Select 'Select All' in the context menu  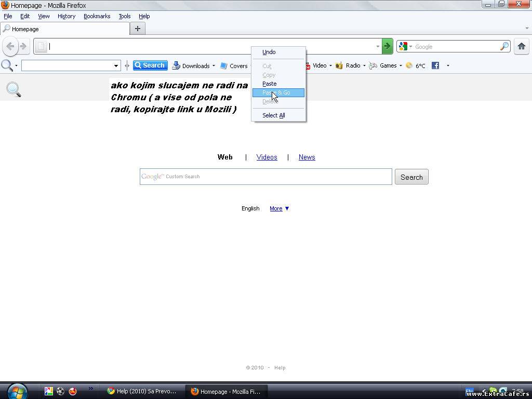pos(273,115)
